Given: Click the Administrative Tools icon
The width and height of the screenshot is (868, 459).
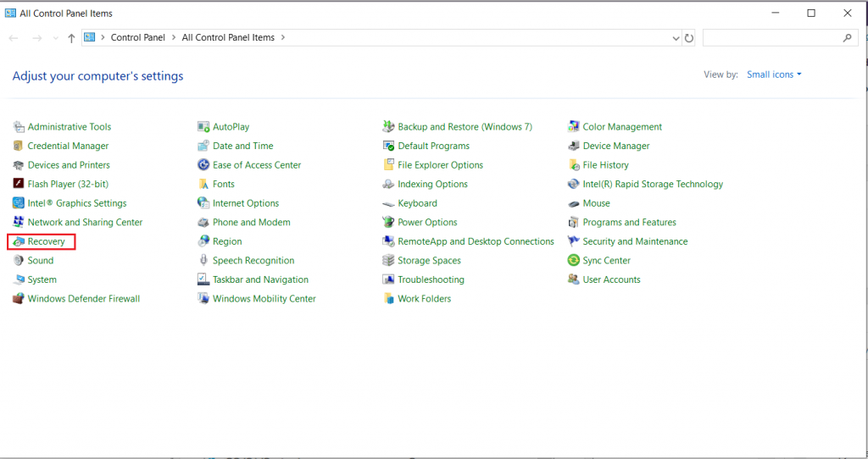Looking at the screenshot, I should [19, 127].
